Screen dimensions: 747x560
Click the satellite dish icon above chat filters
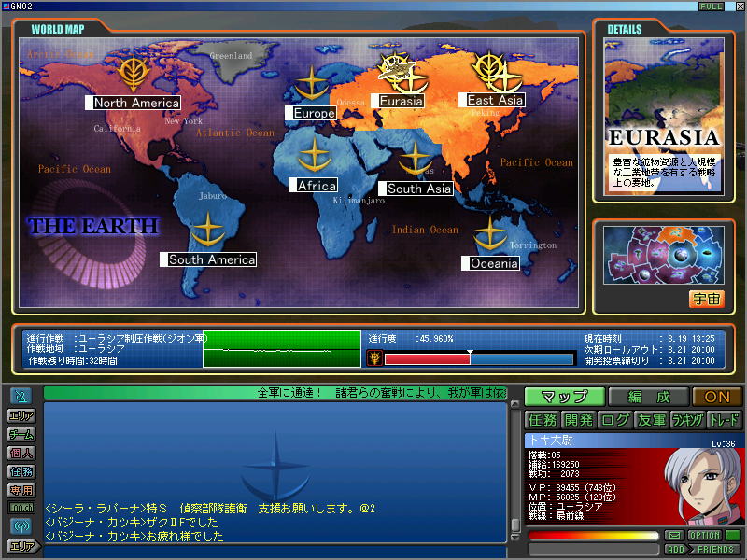tap(21, 396)
